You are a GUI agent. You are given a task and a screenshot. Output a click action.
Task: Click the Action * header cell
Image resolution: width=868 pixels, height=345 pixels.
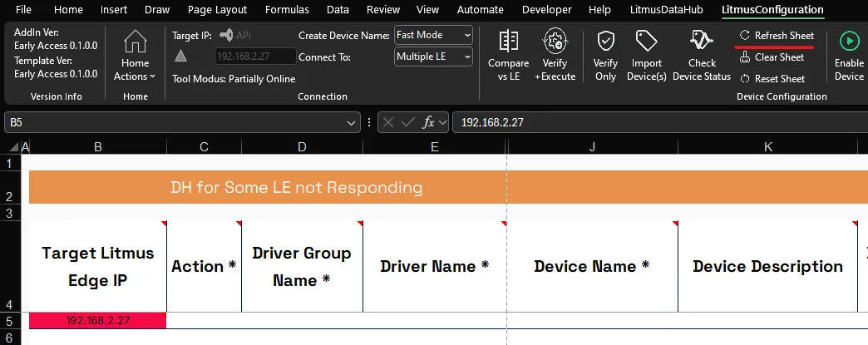[x=204, y=266]
